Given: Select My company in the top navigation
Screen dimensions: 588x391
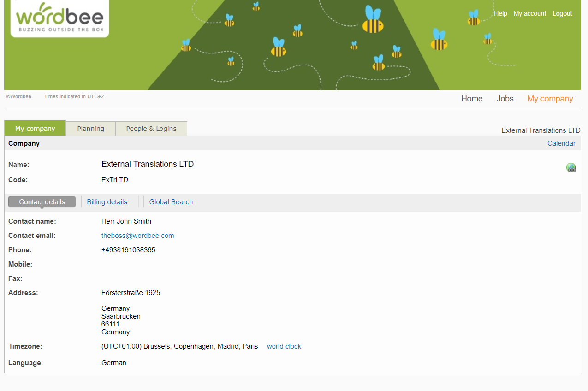Looking at the screenshot, I should pyautogui.click(x=550, y=99).
